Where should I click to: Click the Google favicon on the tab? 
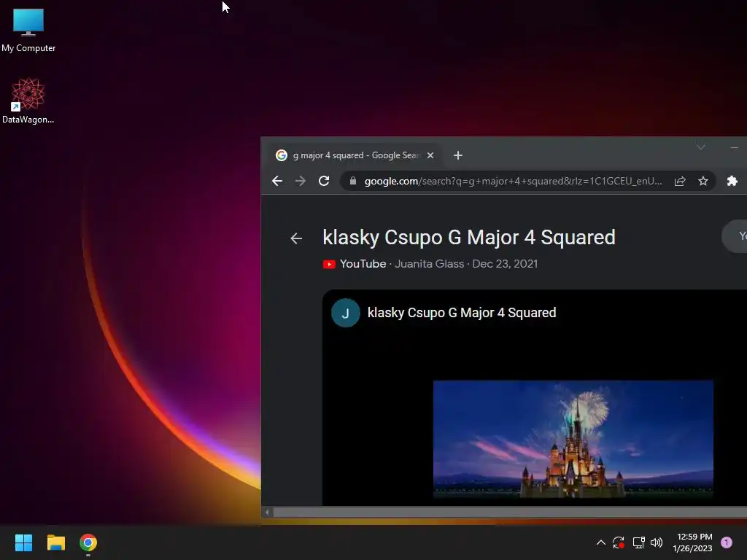282,155
